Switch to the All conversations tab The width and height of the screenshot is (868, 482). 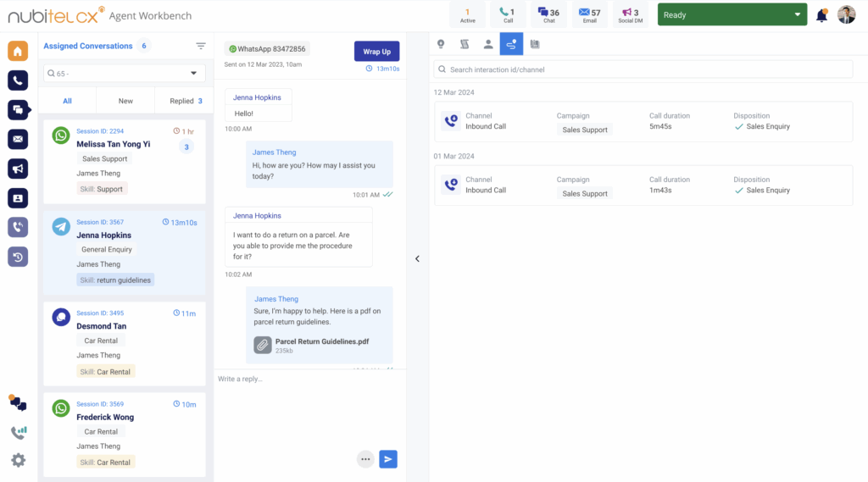tap(67, 101)
